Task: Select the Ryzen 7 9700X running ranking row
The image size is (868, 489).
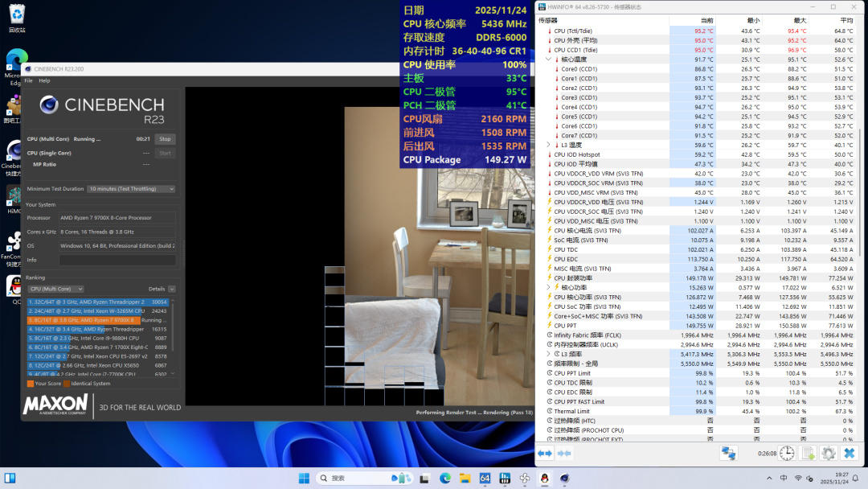Action: pos(97,320)
